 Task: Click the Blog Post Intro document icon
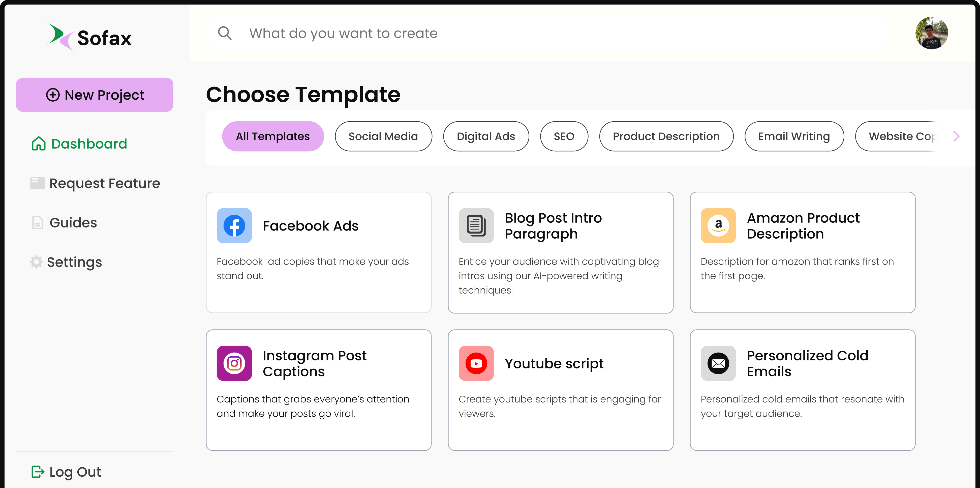coord(476,226)
